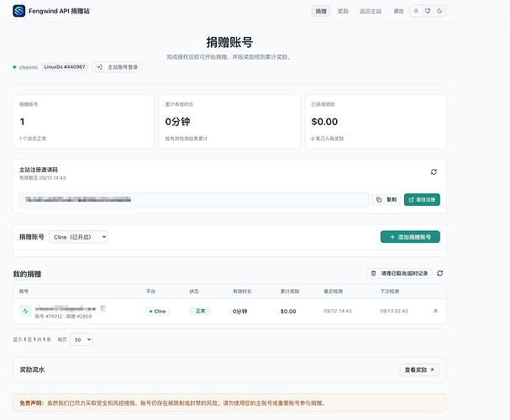Click the 奖励流水 heading
Image resolution: width=510 pixels, height=420 pixels.
pyautogui.click(x=32, y=370)
